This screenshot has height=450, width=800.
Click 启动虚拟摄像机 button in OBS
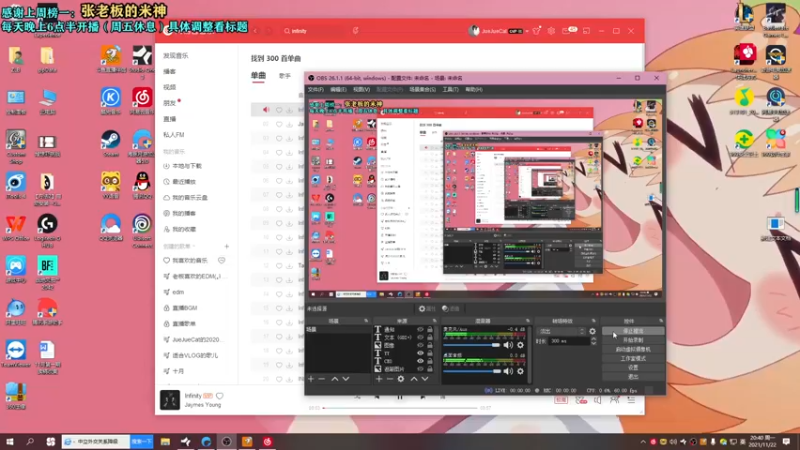pos(633,349)
